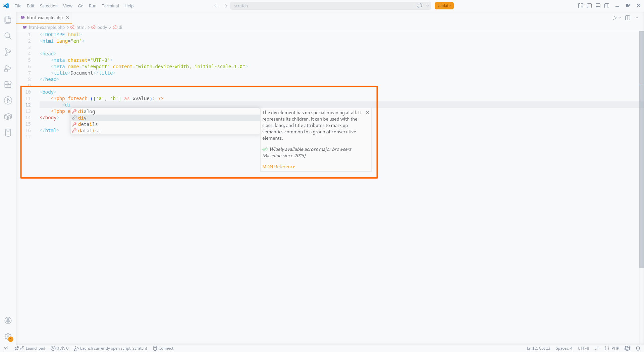
Task: Toggle the bottom Panel
Action: coord(598,6)
